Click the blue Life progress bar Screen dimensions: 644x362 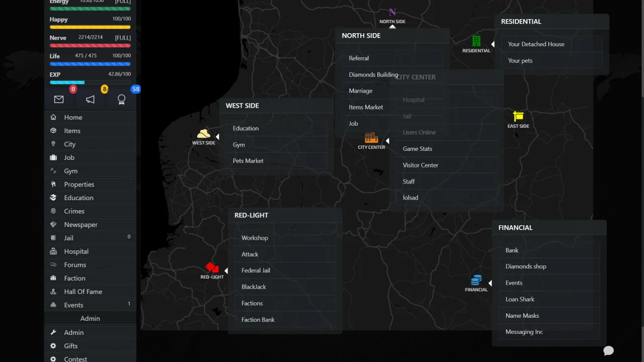90,64
